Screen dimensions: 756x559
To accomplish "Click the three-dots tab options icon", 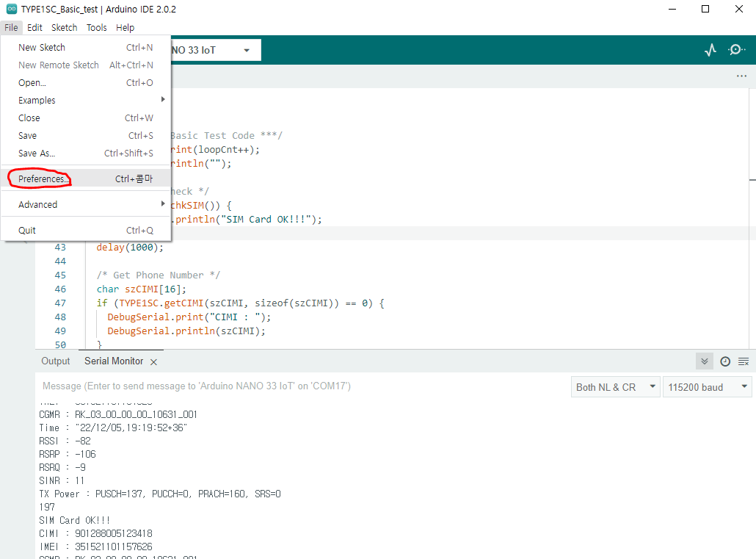I will (741, 76).
